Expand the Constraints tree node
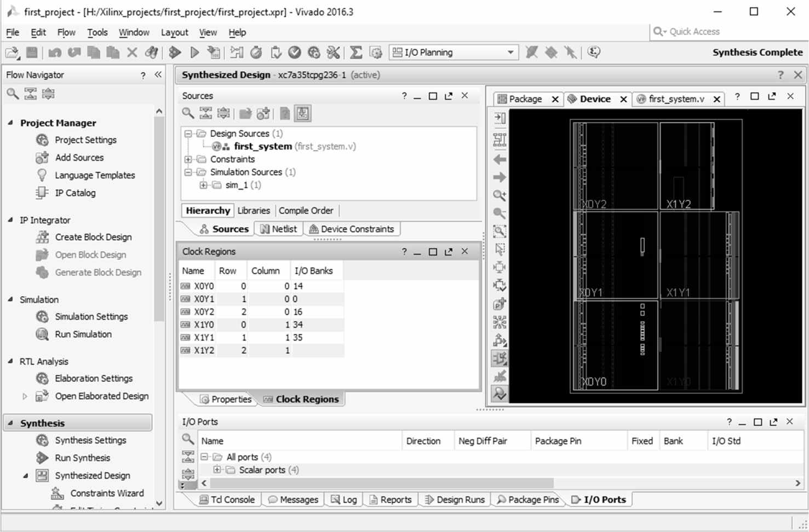809x532 pixels. (188, 159)
